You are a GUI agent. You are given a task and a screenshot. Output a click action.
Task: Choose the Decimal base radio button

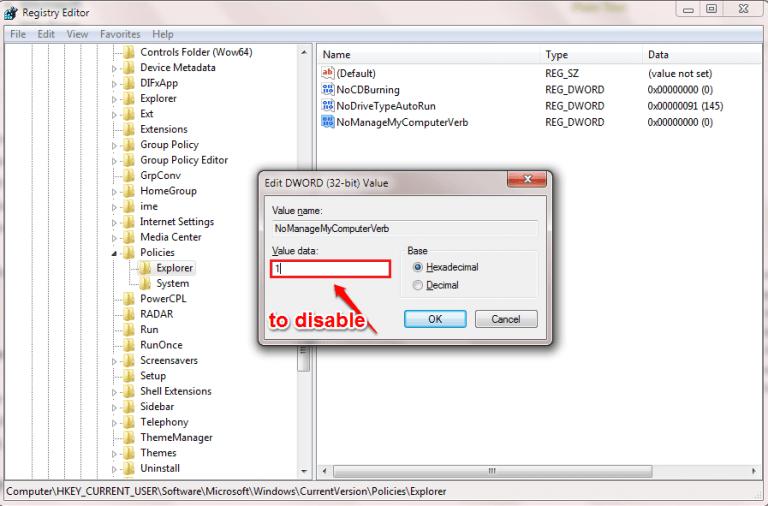tap(417, 285)
